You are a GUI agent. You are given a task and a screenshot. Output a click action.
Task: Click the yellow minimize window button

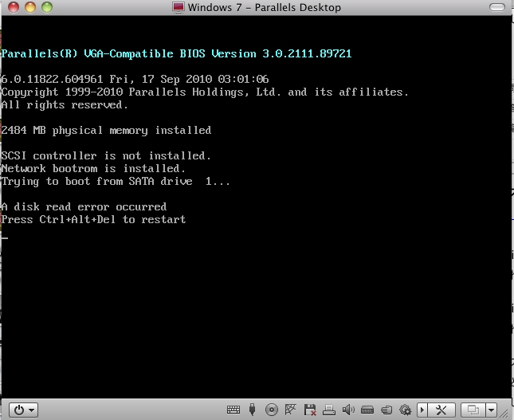tap(30, 7)
